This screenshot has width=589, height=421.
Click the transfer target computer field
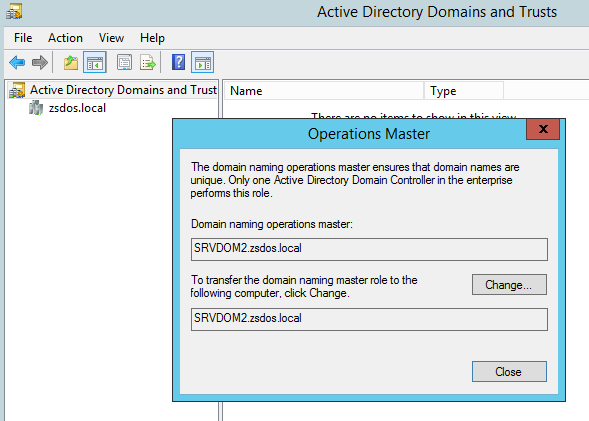coord(369,319)
